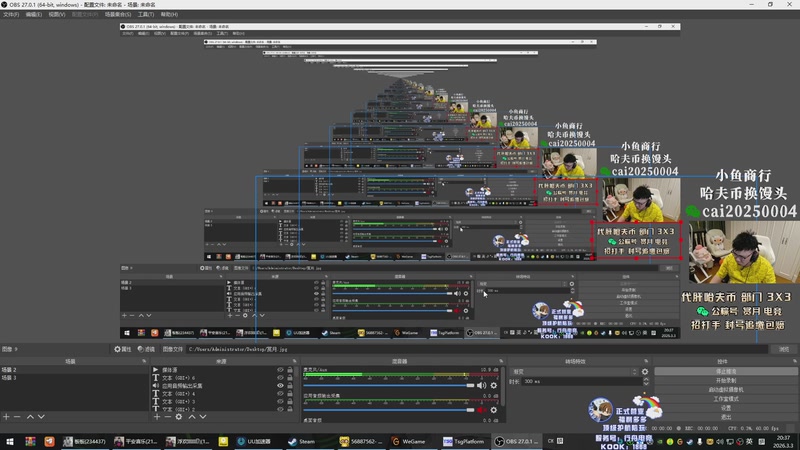Pop out the Scenes dock with its header icon
The width and height of the screenshot is (800, 450).
[144, 361]
